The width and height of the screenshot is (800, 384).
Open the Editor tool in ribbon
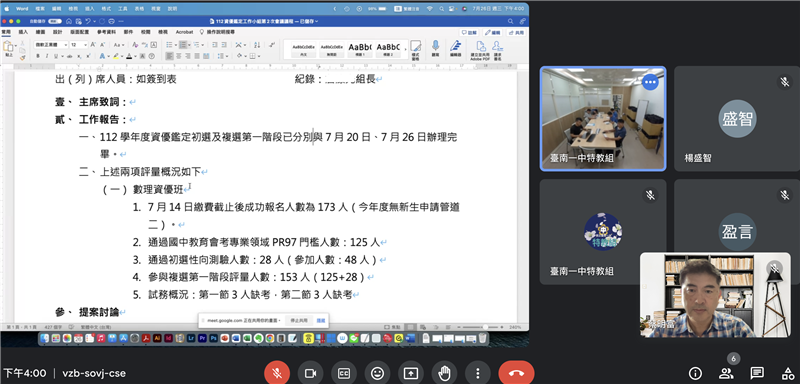456,48
